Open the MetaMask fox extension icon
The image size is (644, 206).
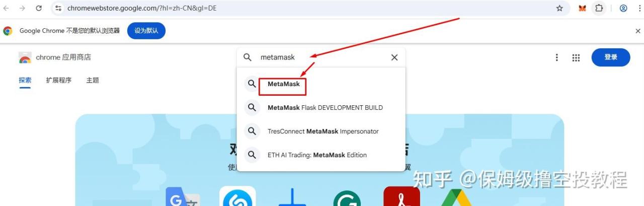[582, 8]
